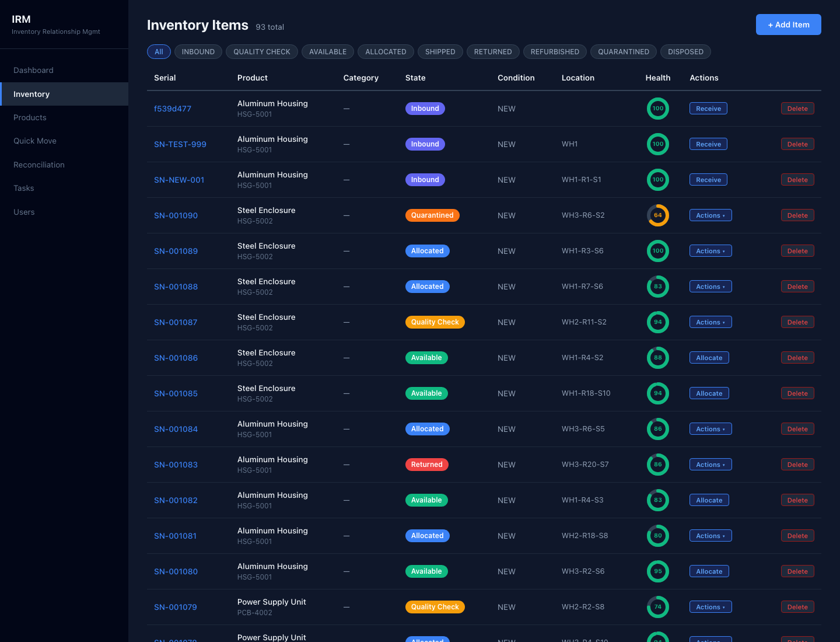Filter by ALLOCATED state
The width and height of the screenshot is (840, 642).
click(386, 52)
